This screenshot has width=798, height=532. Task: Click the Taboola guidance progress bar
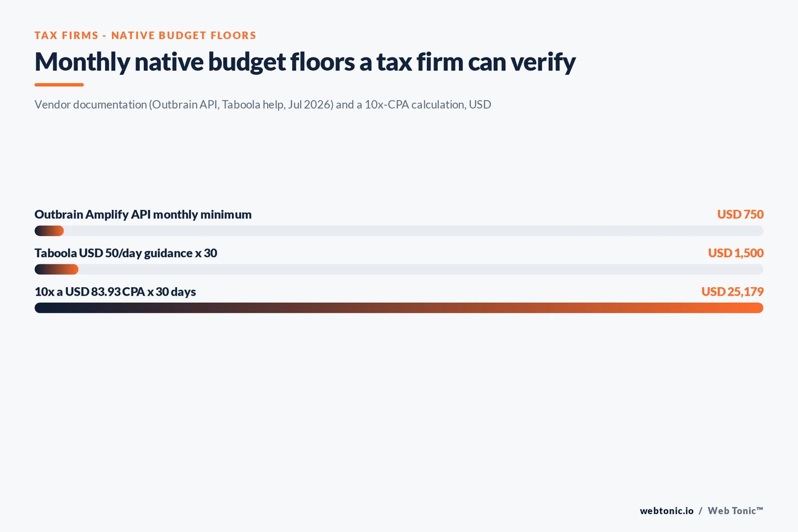point(399,269)
